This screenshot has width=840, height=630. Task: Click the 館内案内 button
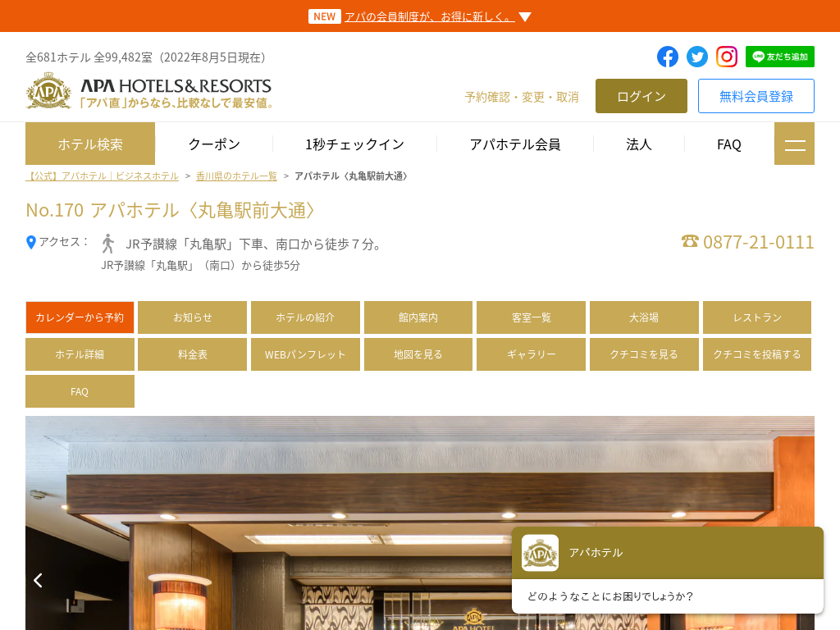[418, 317]
